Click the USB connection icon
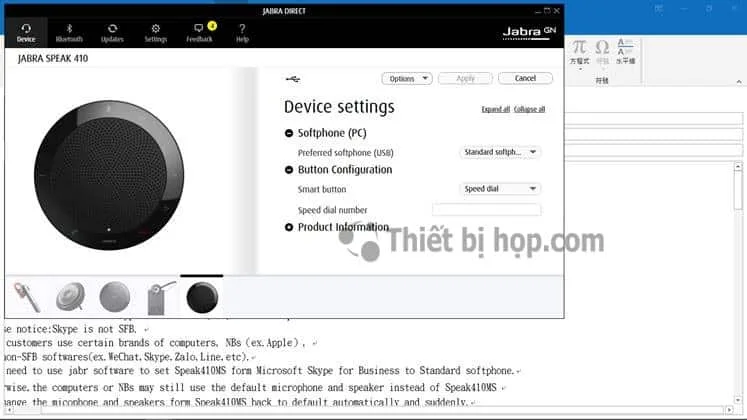 click(x=293, y=79)
